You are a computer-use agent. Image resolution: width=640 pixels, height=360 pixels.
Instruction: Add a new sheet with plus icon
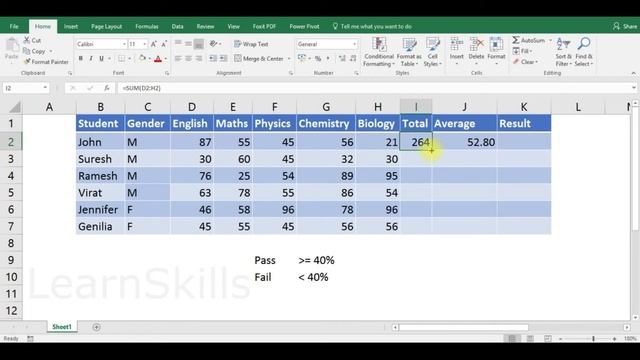(x=96, y=327)
